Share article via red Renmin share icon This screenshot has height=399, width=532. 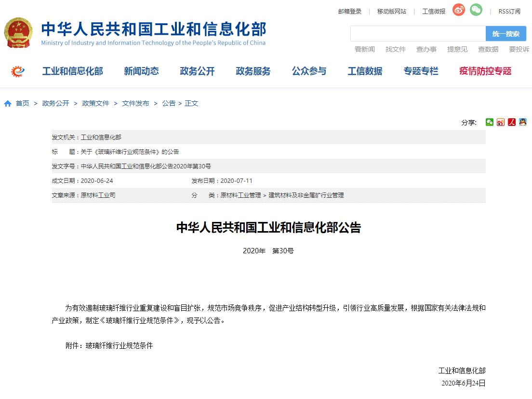pos(512,122)
